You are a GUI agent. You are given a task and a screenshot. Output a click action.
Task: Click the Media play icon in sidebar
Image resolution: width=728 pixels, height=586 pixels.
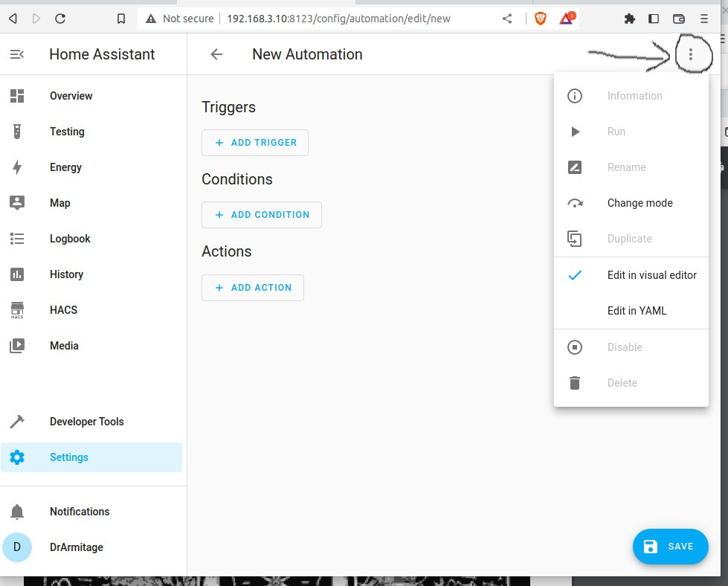[16, 346]
